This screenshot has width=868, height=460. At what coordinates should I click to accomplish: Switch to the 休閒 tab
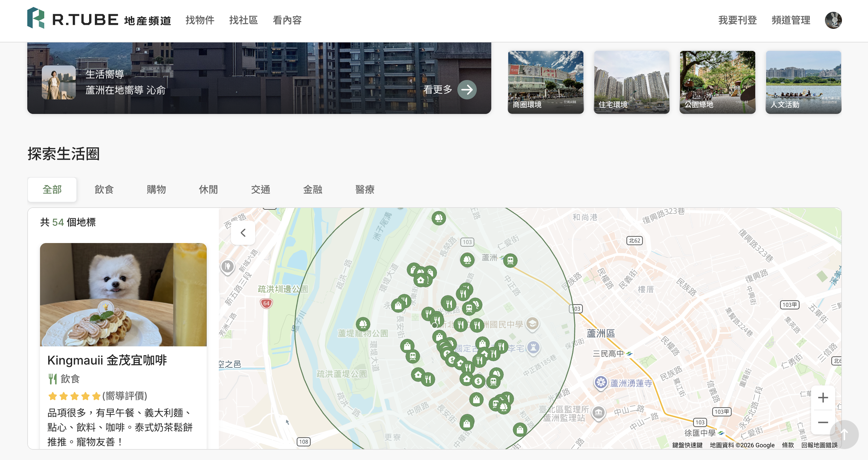208,189
